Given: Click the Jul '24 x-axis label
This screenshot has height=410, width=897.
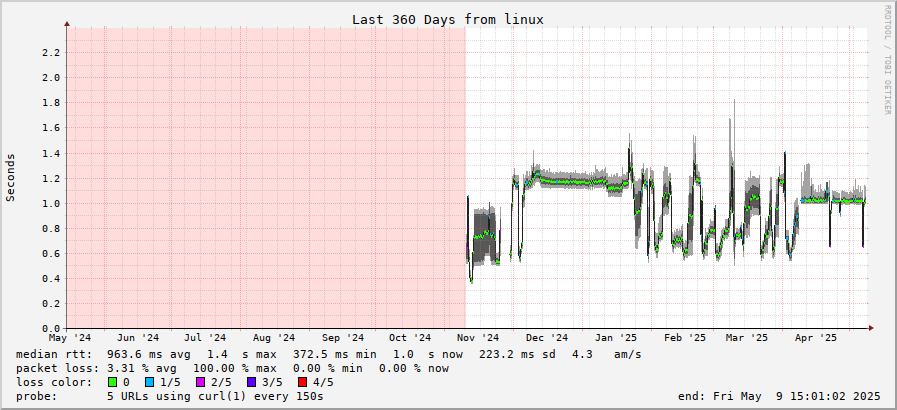Looking at the screenshot, I should click(205, 338).
